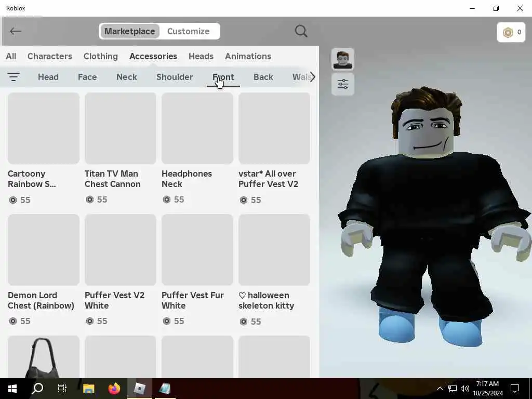
Task: Click the Roblox taskbar icon
Action: pos(139,389)
